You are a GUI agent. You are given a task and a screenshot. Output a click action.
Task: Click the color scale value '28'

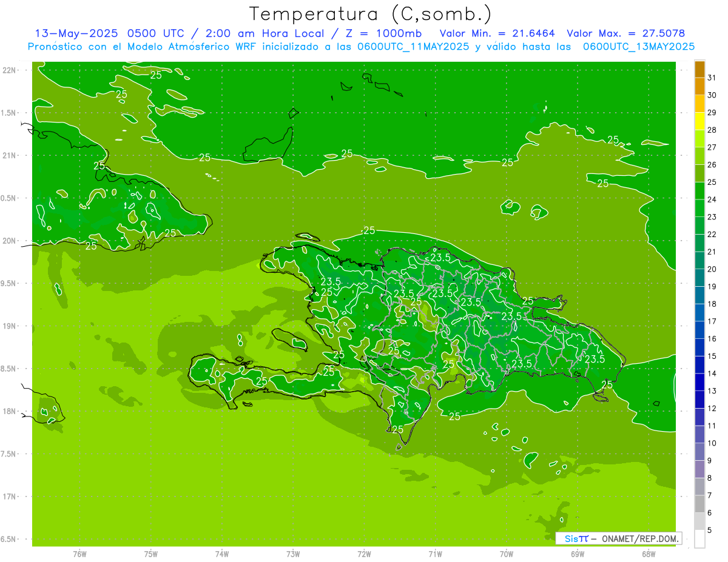pyautogui.click(x=712, y=130)
